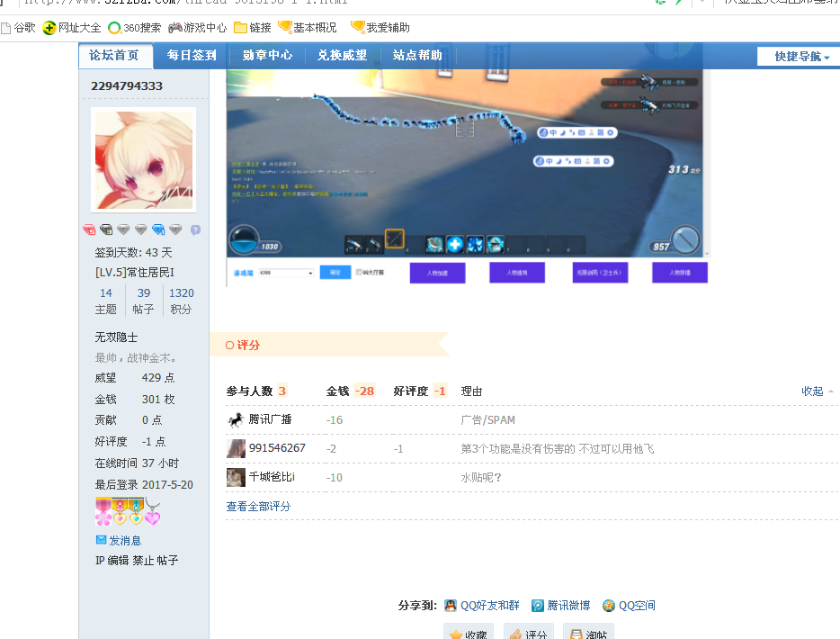Viewport: 840px width, 639px height.
Task: Open the 网址大全 bookmark
Action: pyautogui.click(x=72, y=27)
